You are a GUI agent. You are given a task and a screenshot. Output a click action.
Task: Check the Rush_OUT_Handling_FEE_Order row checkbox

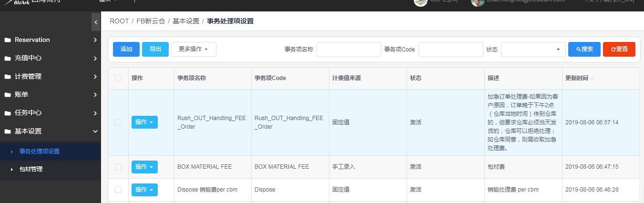click(x=118, y=122)
